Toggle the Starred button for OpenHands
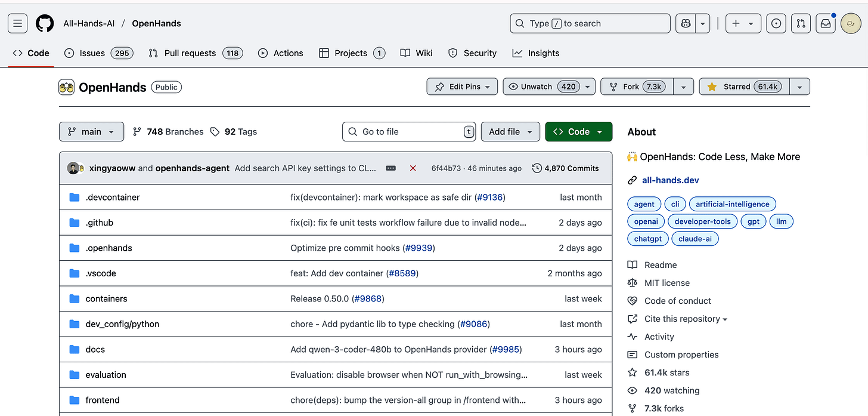This screenshot has height=416, width=868. pyautogui.click(x=744, y=87)
